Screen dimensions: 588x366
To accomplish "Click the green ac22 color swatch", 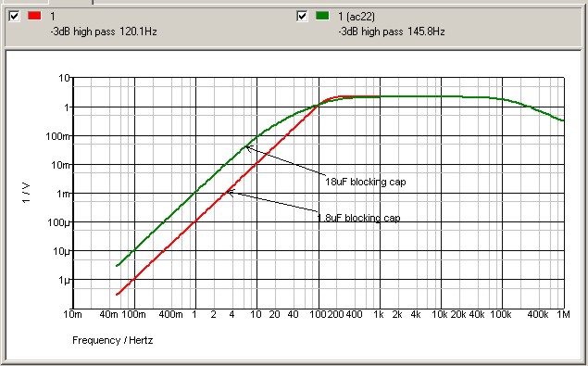I will pos(322,16).
